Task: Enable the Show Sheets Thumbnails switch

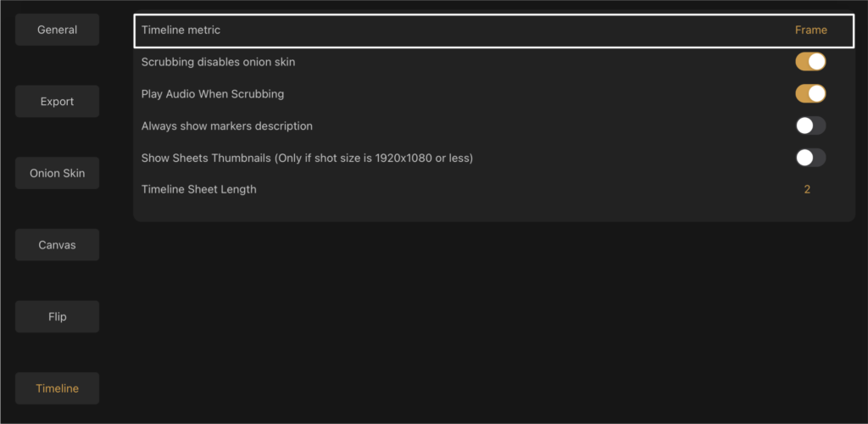Action: [x=810, y=158]
